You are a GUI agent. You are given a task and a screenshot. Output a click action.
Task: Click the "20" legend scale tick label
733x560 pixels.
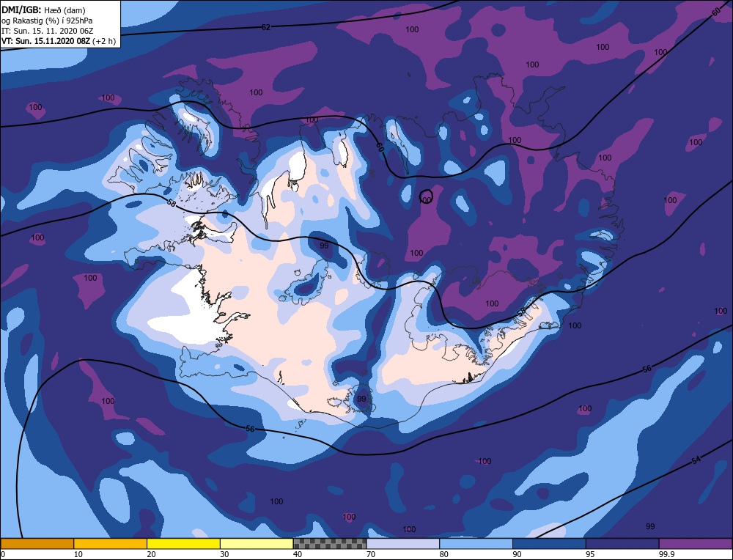pos(152,554)
